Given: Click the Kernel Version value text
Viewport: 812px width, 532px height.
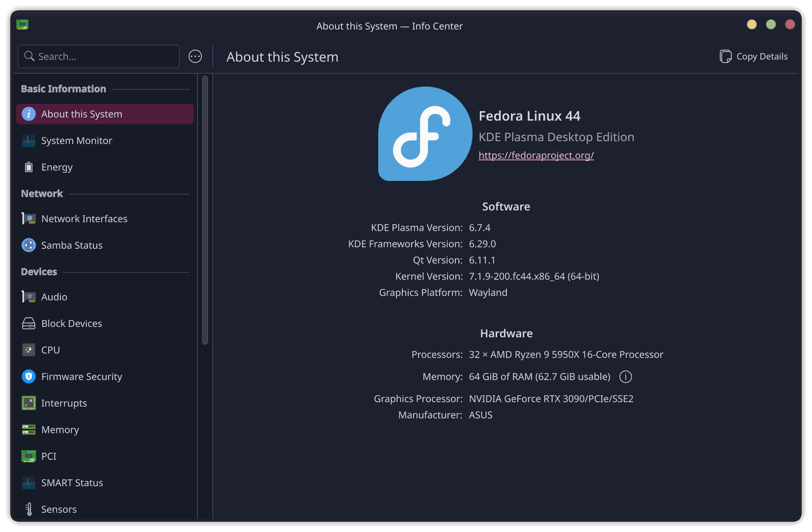Looking at the screenshot, I should click(534, 276).
